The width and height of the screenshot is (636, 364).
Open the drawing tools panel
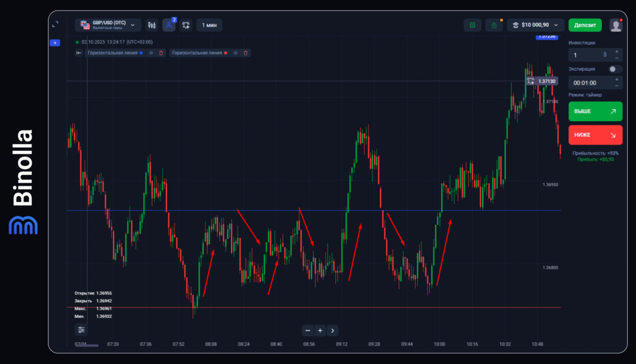coord(169,25)
